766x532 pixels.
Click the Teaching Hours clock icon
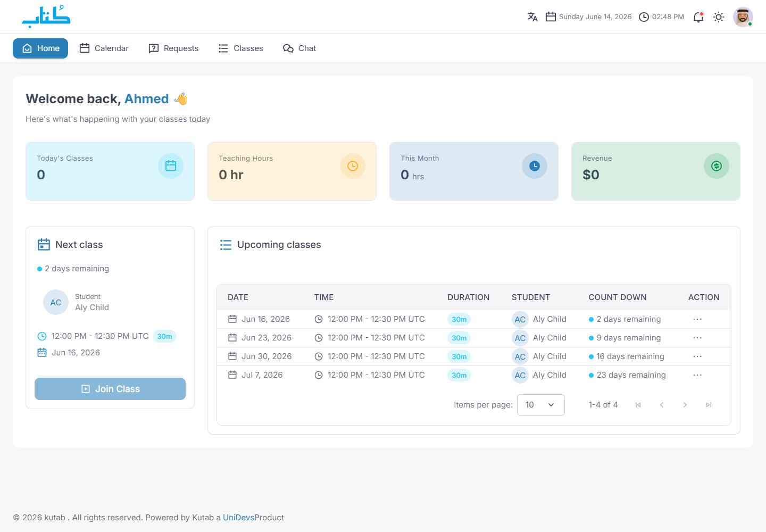[353, 166]
